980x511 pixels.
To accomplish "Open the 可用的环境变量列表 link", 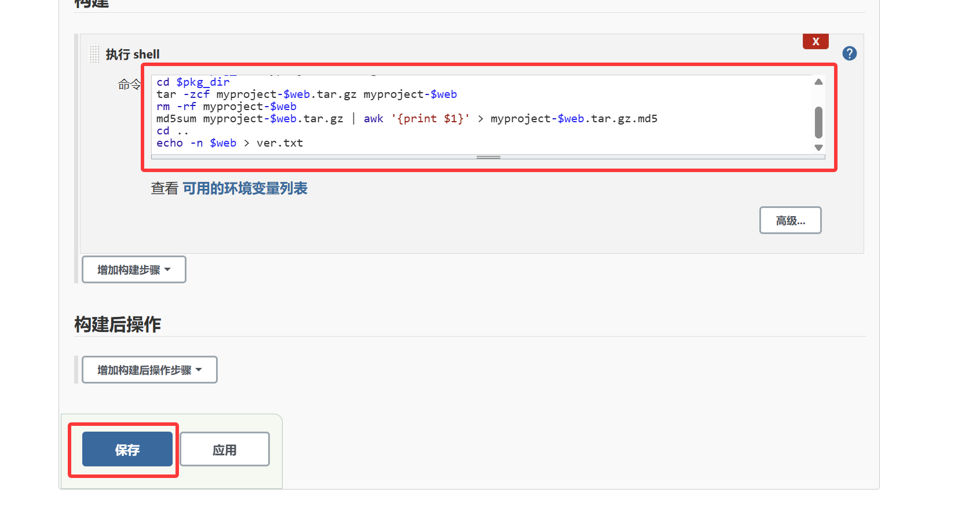I will (x=245, y=188).
